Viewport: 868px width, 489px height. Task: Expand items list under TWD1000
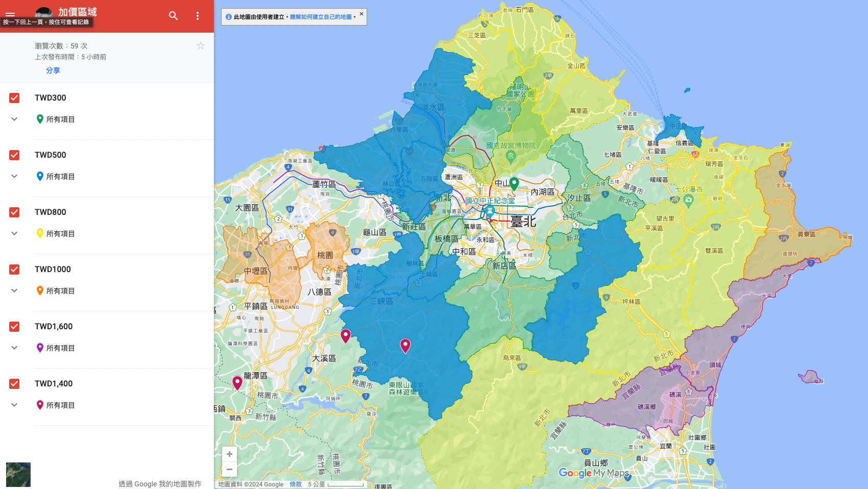[x=14, y=290]
